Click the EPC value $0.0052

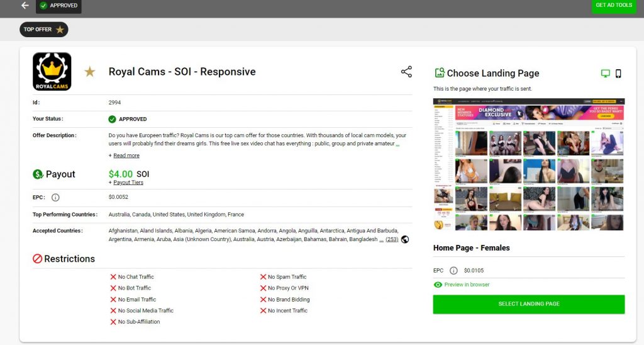(118, 197)
